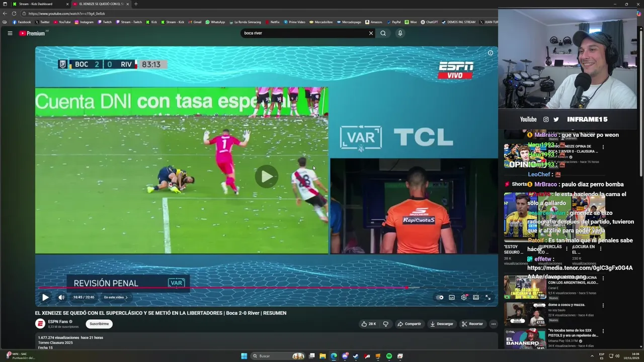Open the ESPN Fans channel avatar
This screenshot has width=644, height=362.
tap(40, 324)
